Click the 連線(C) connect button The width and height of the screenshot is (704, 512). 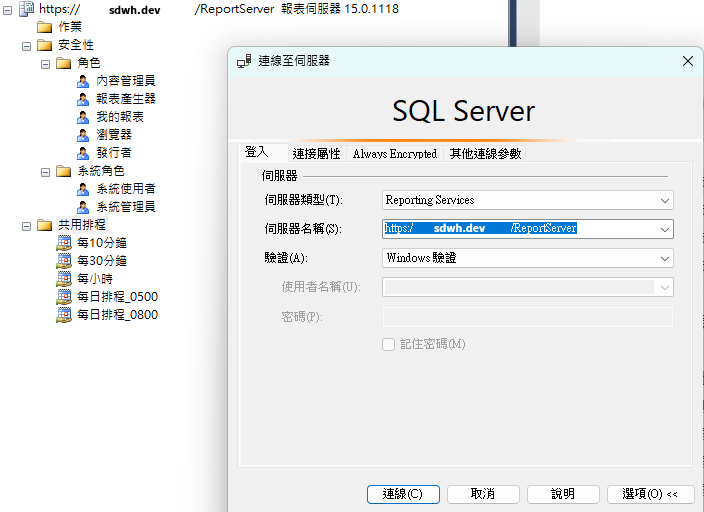coord(402,494)
